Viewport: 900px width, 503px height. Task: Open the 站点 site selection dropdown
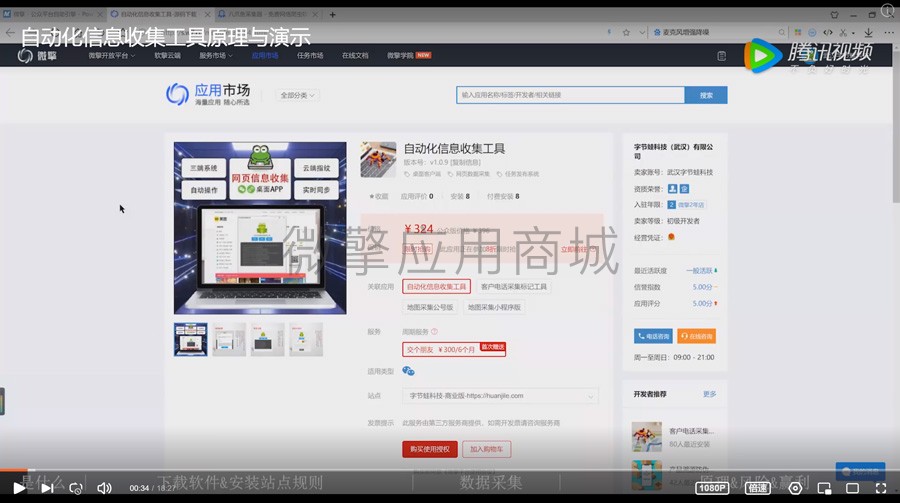coord(501,396)
